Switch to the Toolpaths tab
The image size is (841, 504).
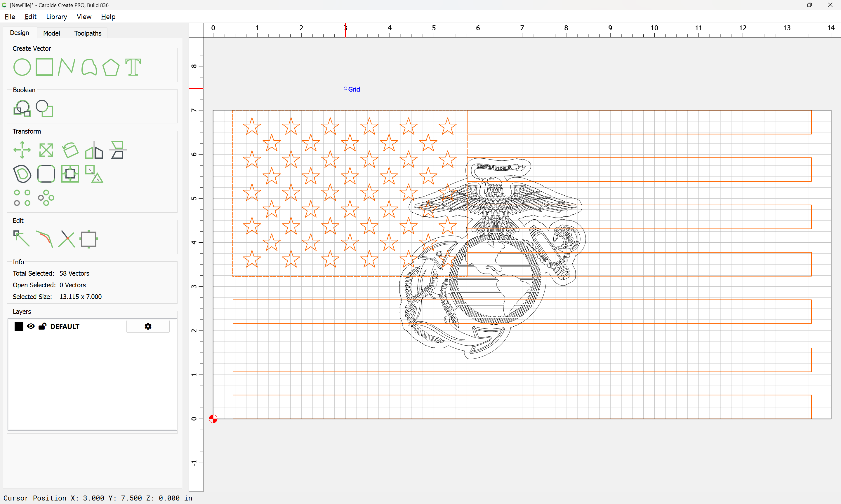click(88, 33)
